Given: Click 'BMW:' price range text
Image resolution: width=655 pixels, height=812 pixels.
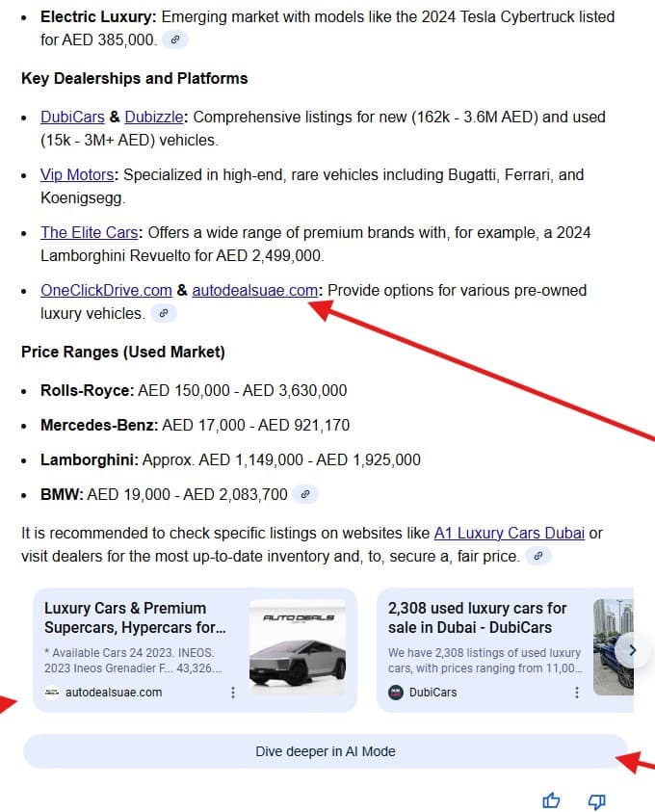Looking at the screenshot, I should [x=164, y=494].
